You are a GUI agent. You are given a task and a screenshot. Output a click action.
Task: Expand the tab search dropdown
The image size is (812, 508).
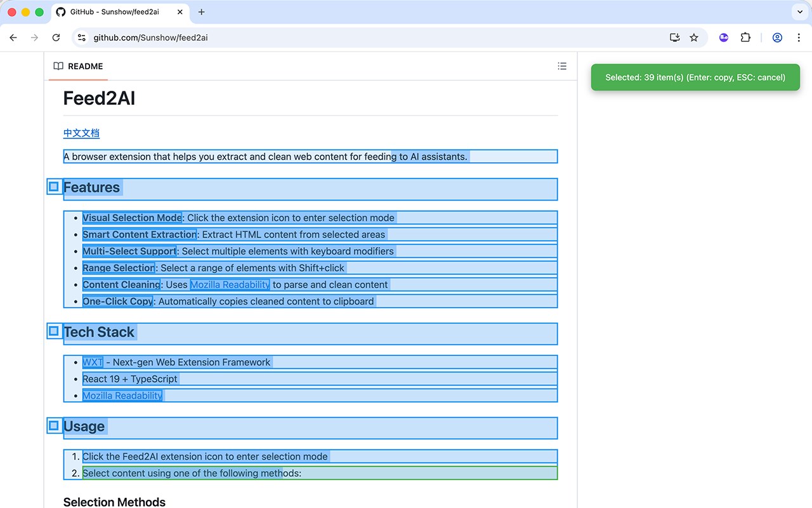[799, 12]
